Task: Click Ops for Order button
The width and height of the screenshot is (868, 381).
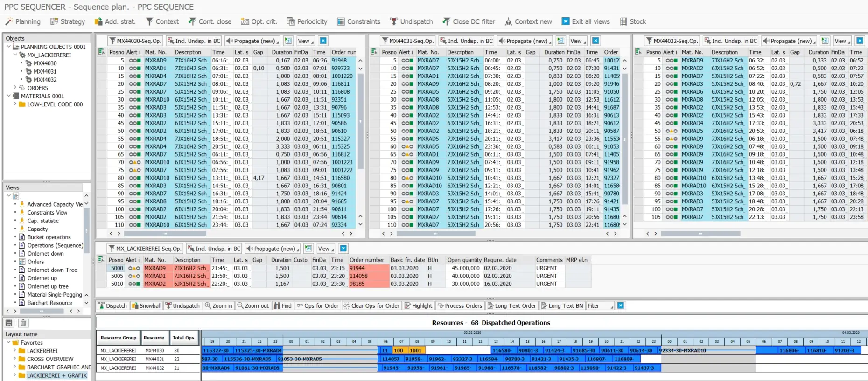Action: (x=318, y=306)
